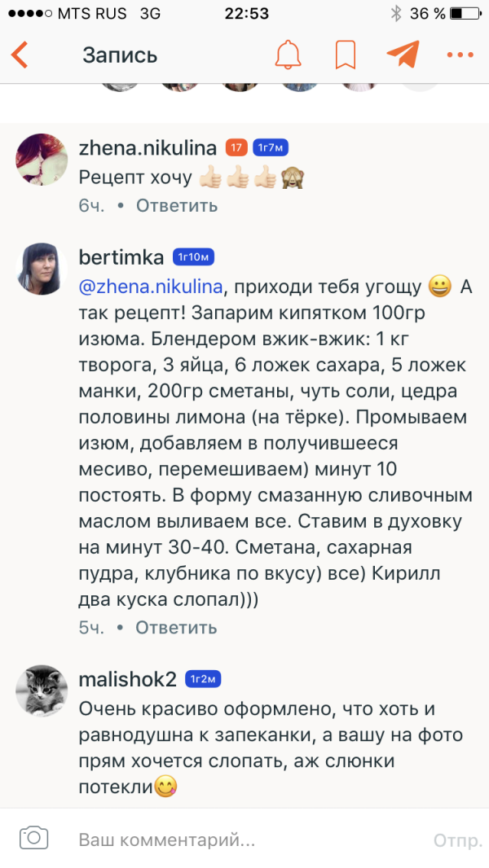489x868 pixels.
Task: Open zhena.nikulina's profile avatar
Action: point(42,160)
